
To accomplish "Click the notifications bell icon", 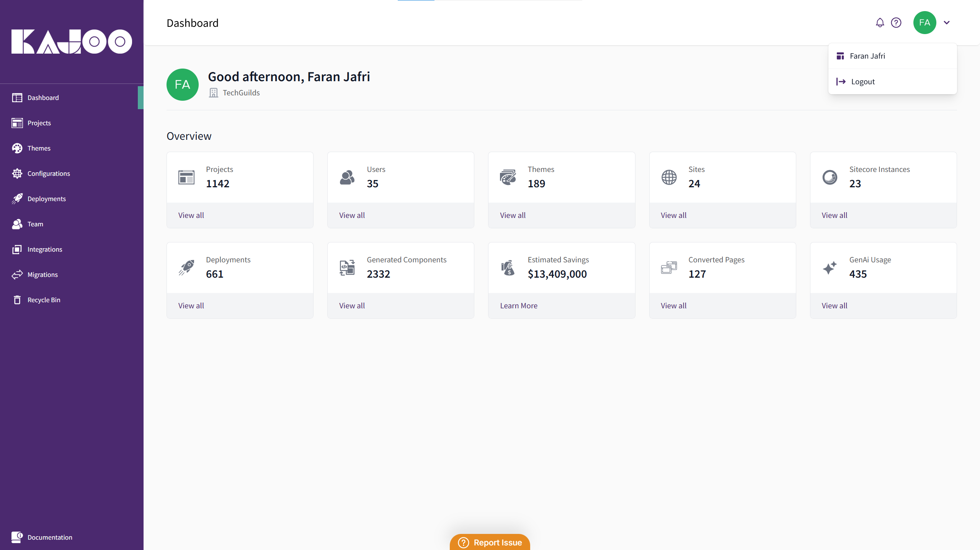I will (x=880, y=23).
